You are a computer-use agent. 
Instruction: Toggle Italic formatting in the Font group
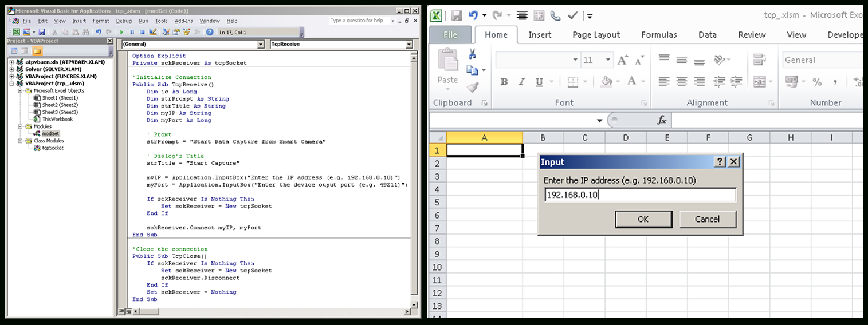[x=521, y=82]
